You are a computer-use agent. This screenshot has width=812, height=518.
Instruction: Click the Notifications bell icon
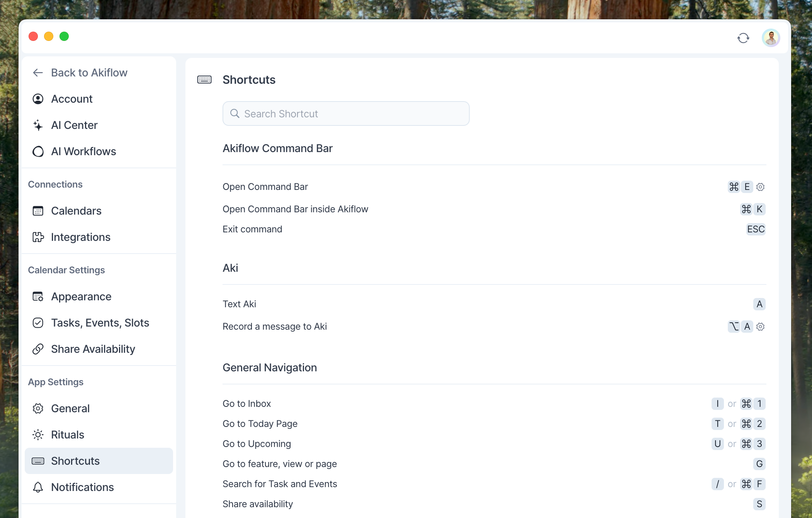(x=38, y=487)
